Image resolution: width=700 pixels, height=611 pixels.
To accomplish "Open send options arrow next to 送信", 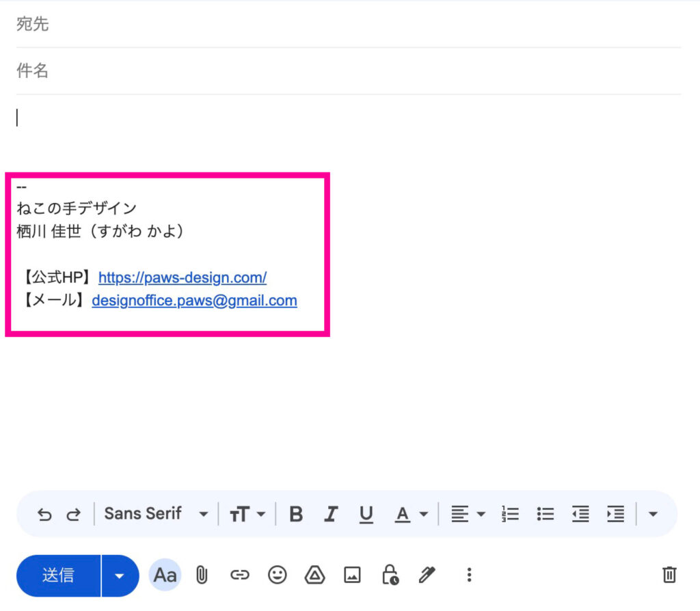I will coord(120,575).
